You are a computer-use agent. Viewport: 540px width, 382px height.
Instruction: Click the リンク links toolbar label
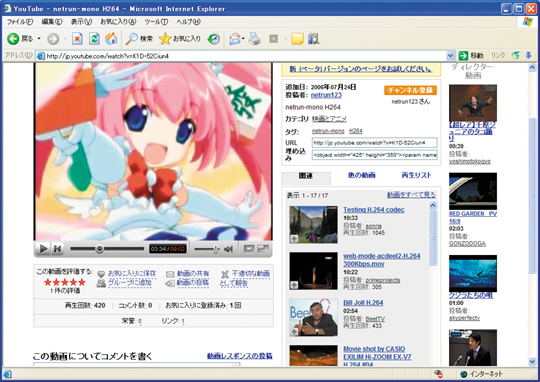click(498, 55)
